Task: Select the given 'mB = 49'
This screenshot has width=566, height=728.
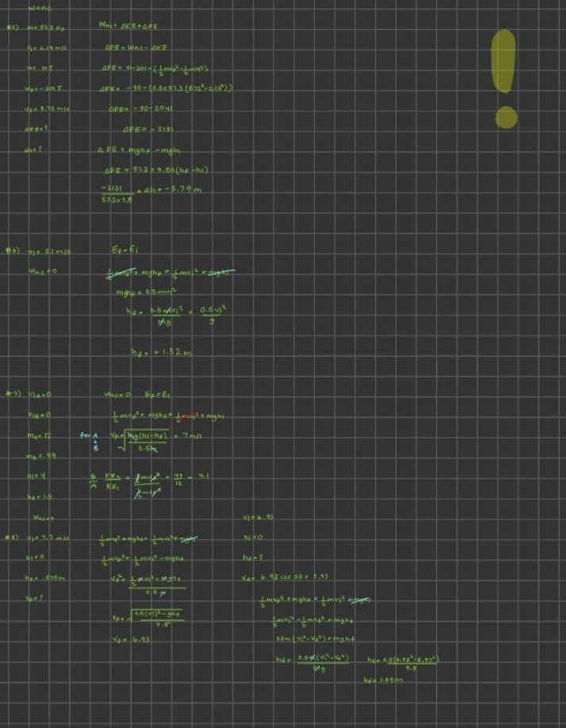Action: [41, 456]
